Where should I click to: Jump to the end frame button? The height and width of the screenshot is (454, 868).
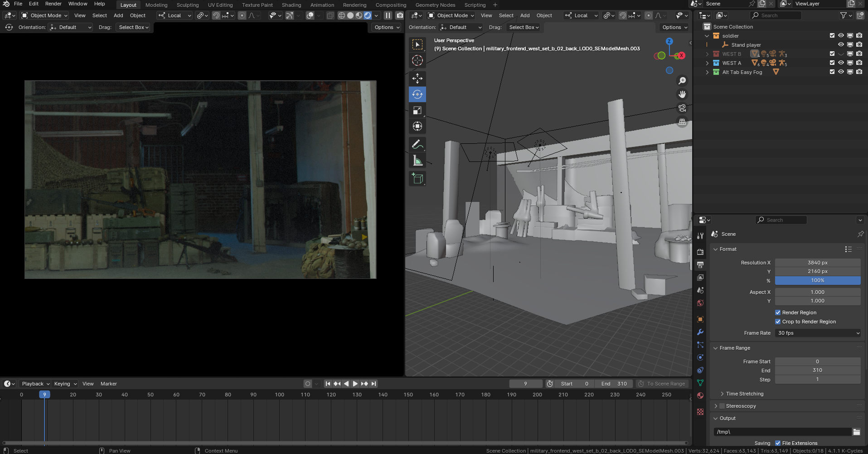tap(373, 384)
